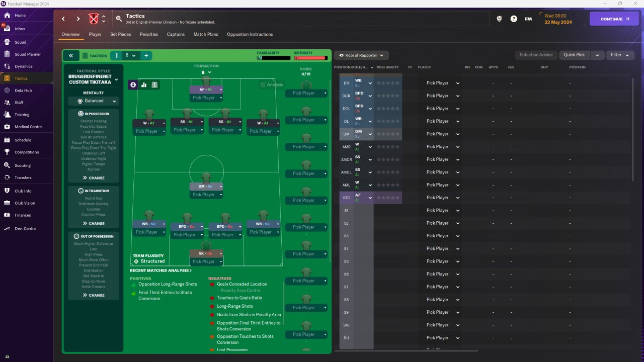This screenshot has height=362, width=644.
Task: Click the Familiarity progress bar
Action: 273,58
